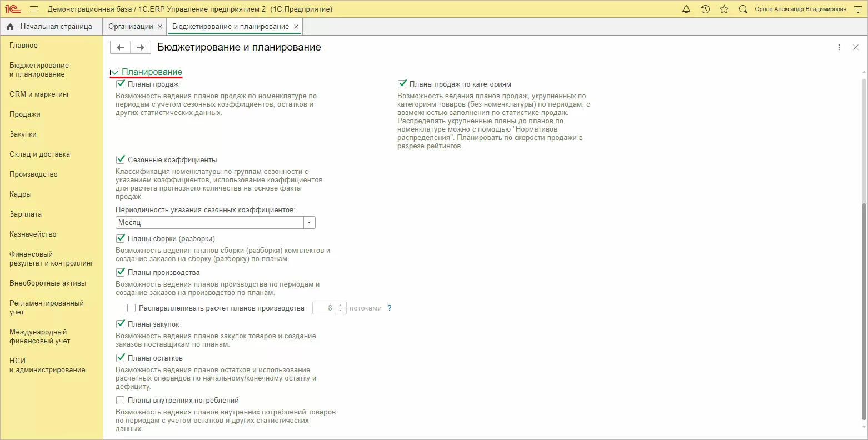Viewport: 868px width, 440px height.
Task: Open Казначейство section
Action: point(33,234)
